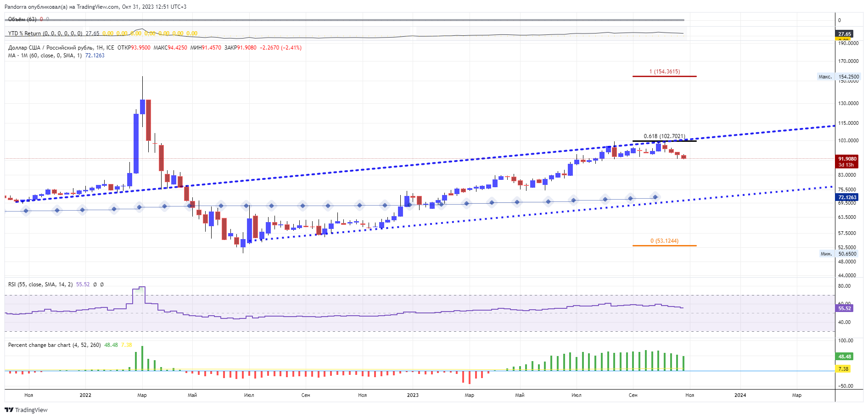Click the 2023 label on time axis
Screen dimensions: 868x418
click(413, 395)
